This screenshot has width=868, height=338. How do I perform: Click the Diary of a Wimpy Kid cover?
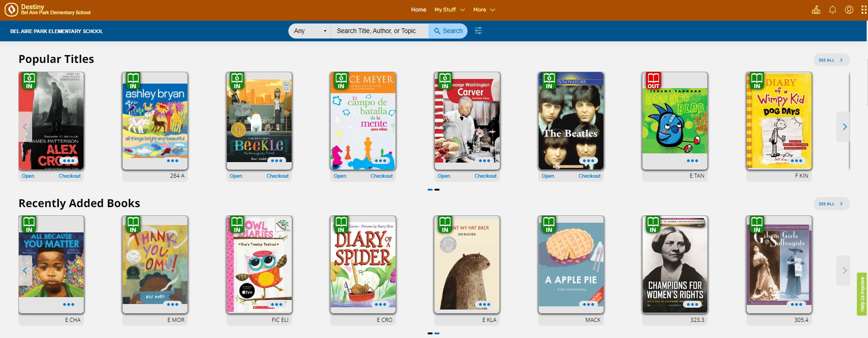click(x=779, y=121)
